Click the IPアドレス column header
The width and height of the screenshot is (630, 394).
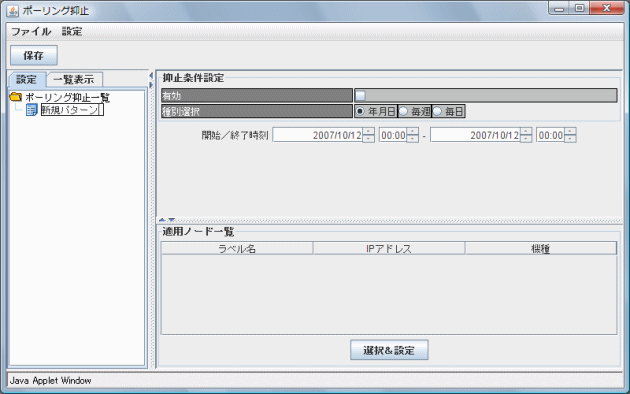coord(389,249)
